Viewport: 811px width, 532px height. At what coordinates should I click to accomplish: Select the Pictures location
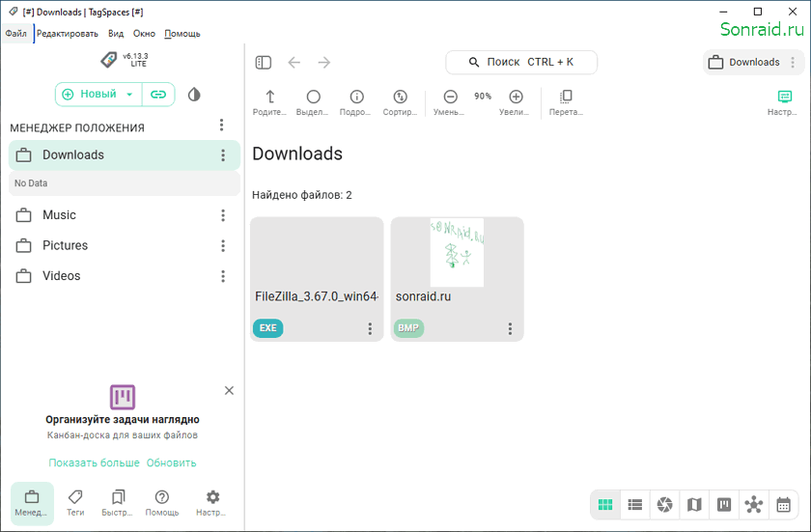pyautogui.click(x=125, y=245)
